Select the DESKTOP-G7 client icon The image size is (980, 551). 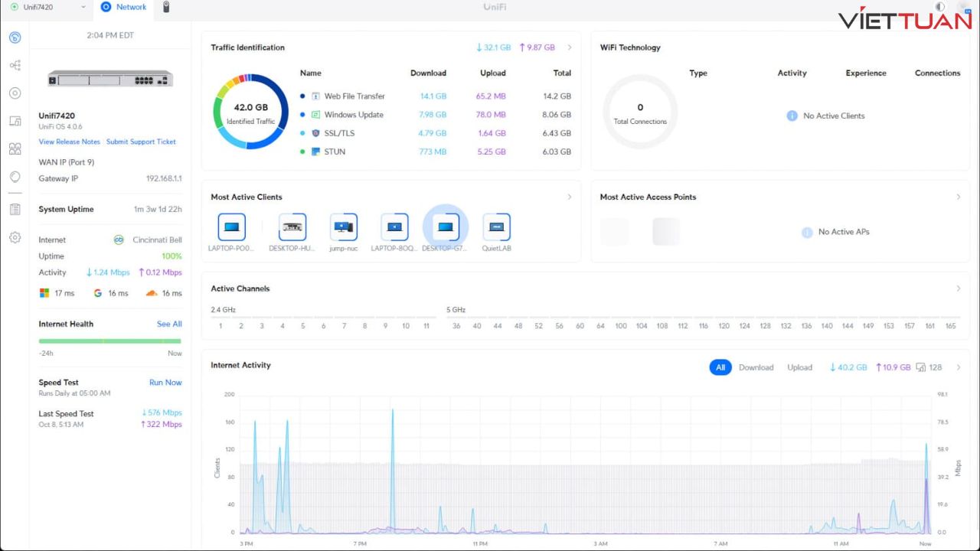click(446, 227)
